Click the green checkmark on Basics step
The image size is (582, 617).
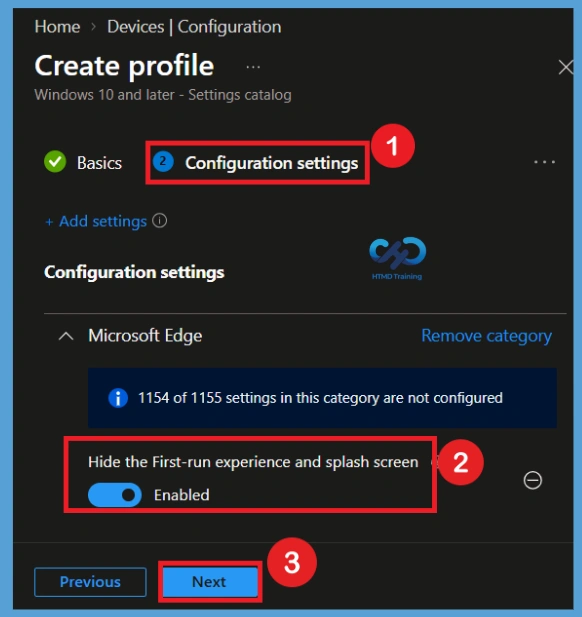coord(55,162)
